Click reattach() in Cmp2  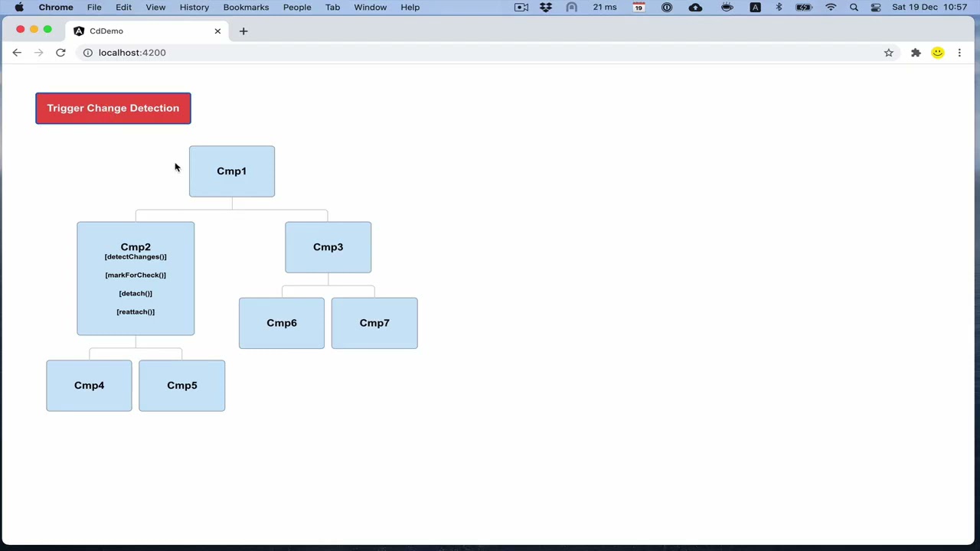(136, 312)
